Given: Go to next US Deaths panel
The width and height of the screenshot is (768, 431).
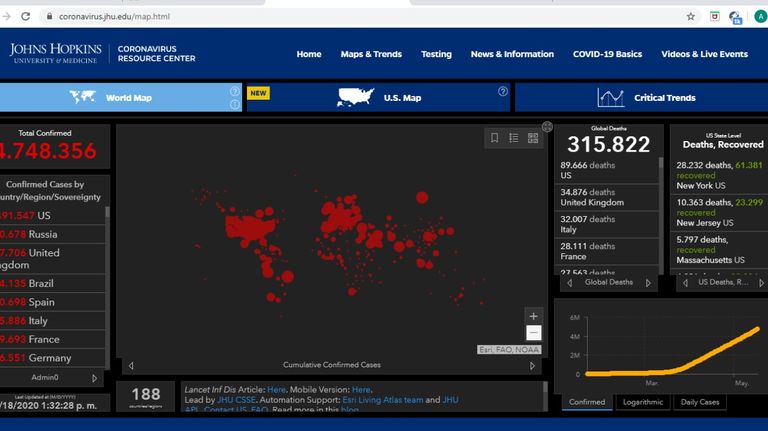Looking at the screenshot, I should (761, 283).
